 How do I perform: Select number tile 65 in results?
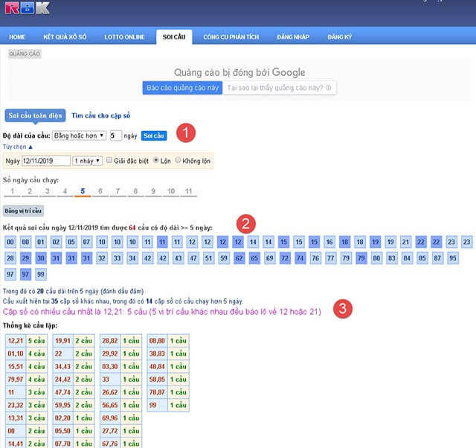(x=254, y=257)
